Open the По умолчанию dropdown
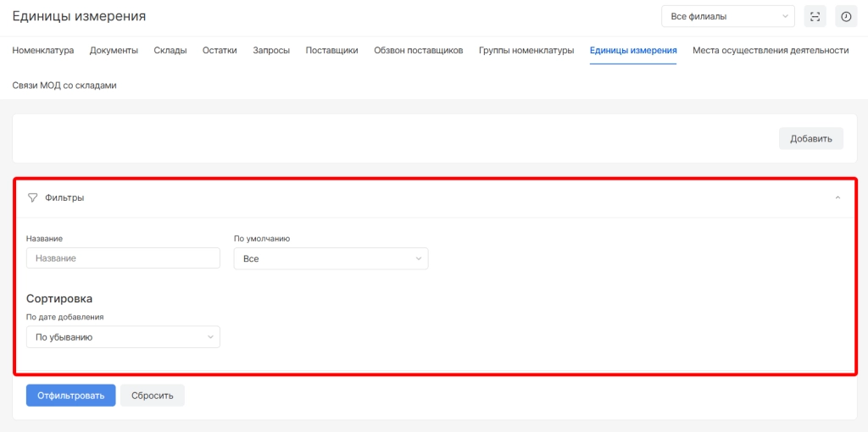This screenshot has width=868, height=432. tap(331, 258)
